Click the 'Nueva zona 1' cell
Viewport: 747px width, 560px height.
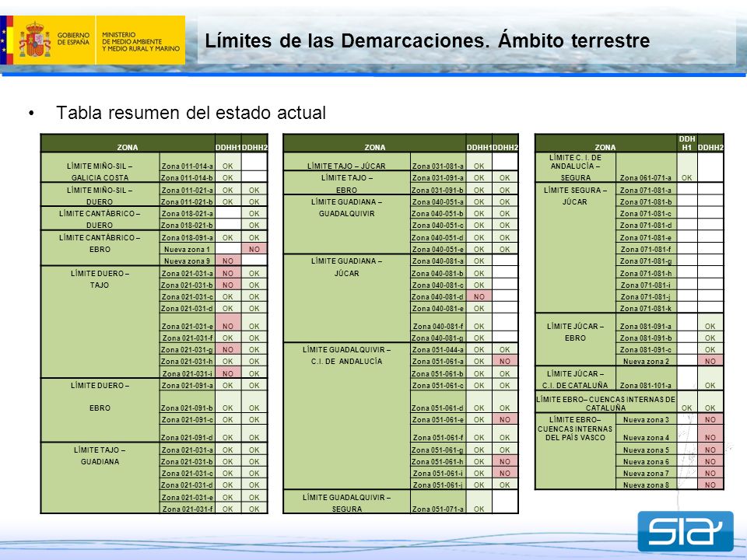point(188,249)
